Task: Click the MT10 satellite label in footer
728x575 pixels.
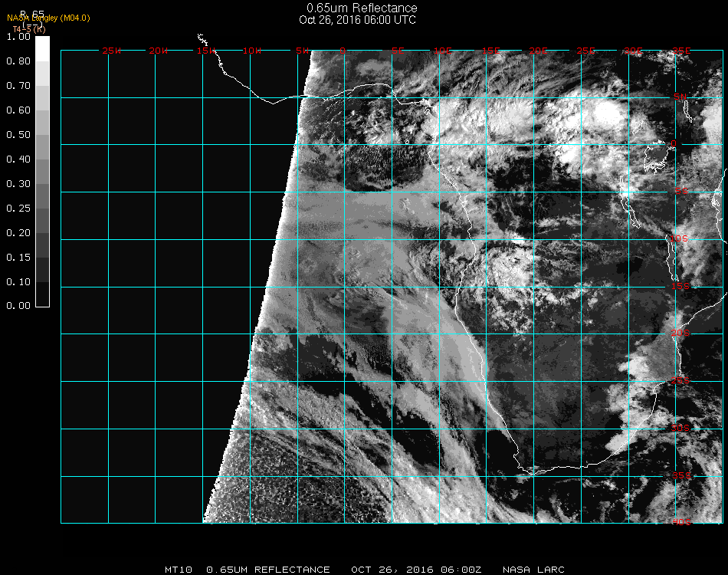Action: point(179,570)
